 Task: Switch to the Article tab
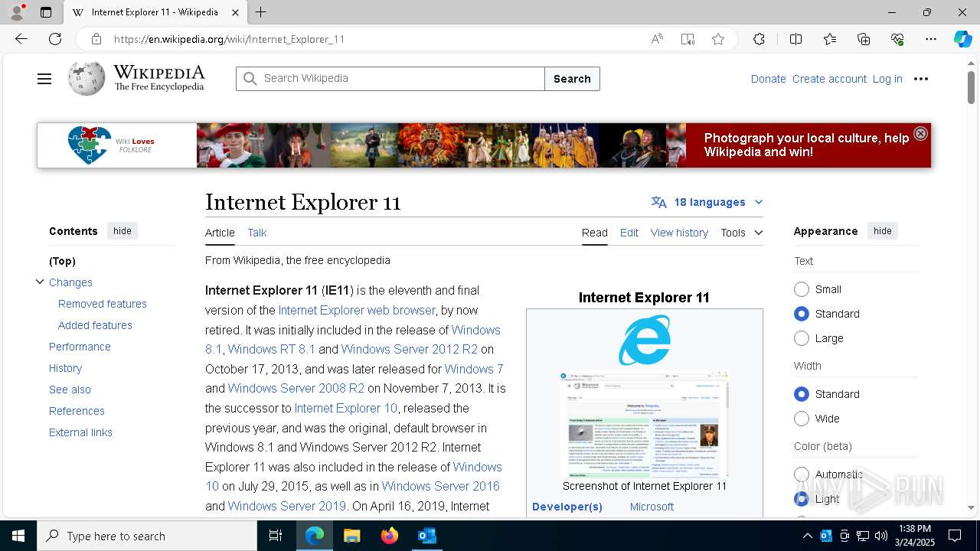click(x=220, y=233)
